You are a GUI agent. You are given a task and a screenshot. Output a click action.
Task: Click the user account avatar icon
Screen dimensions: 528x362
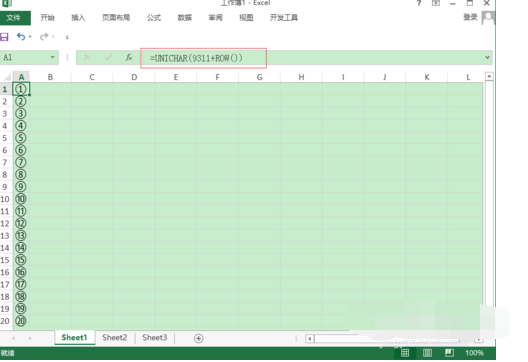488,18
